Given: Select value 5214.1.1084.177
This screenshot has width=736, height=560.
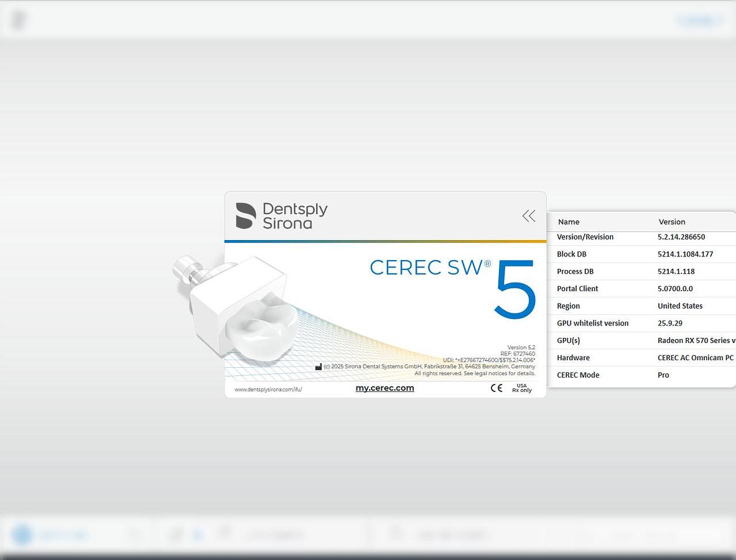Looking at the screenshot, I should pyautogui.click(x=686, y=254).
